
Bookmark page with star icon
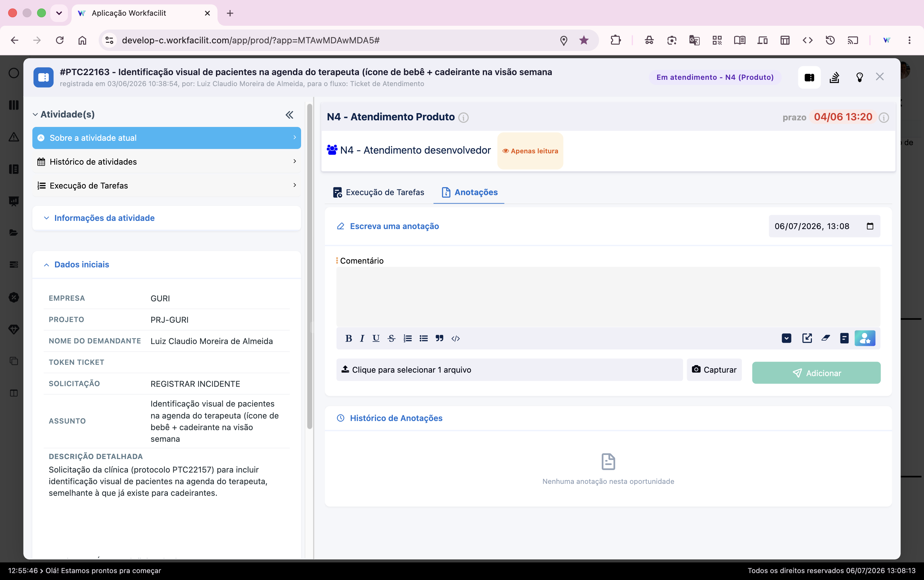pos(584,40)
